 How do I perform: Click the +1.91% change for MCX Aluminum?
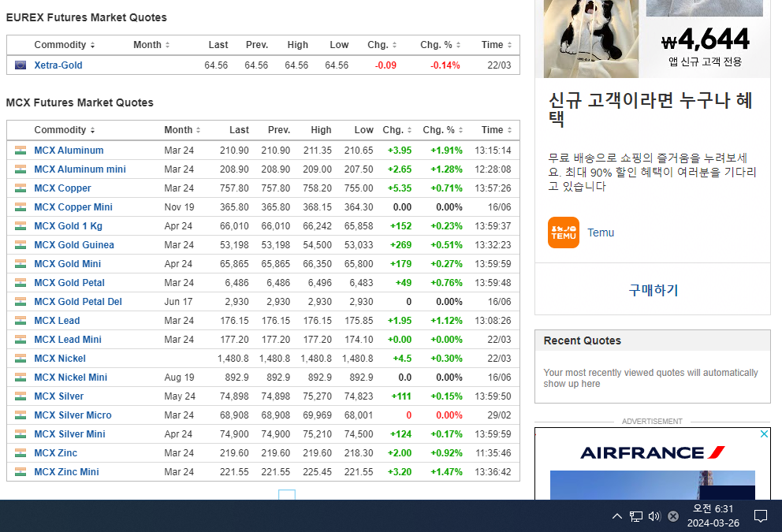446,150
